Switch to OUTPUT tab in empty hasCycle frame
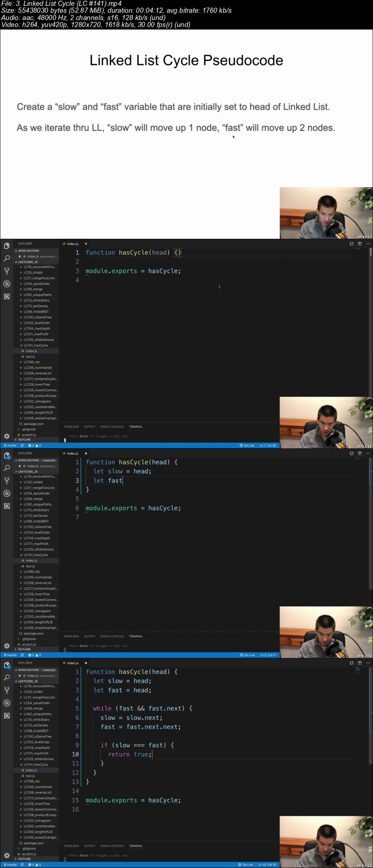 [x=90, y=427]
